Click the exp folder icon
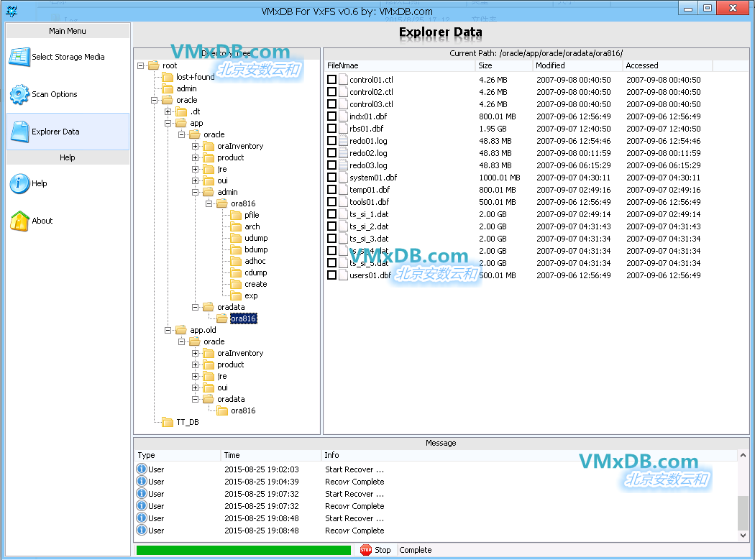The width and height of the screenshot is (755, 560). (x=235, y=295)
